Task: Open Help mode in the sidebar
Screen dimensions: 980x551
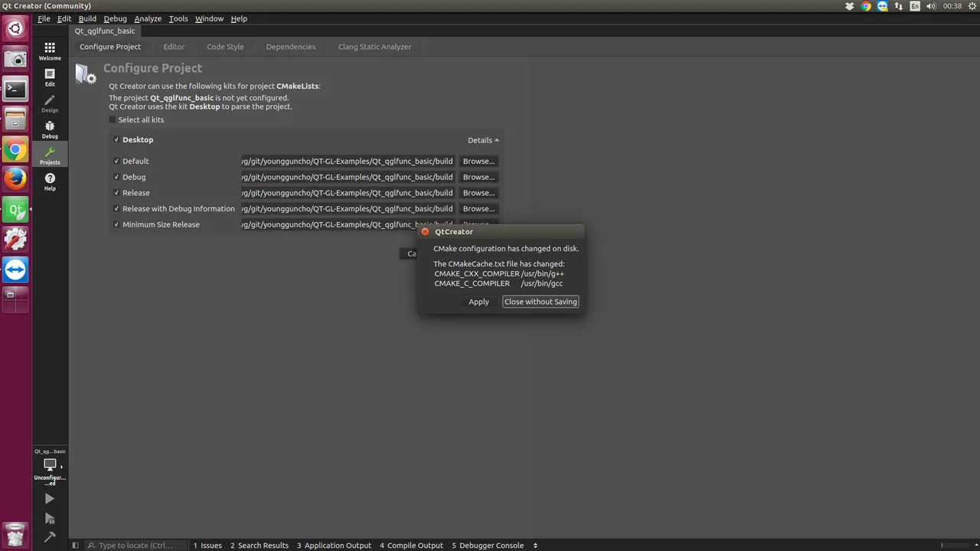Action: point(50,181)
